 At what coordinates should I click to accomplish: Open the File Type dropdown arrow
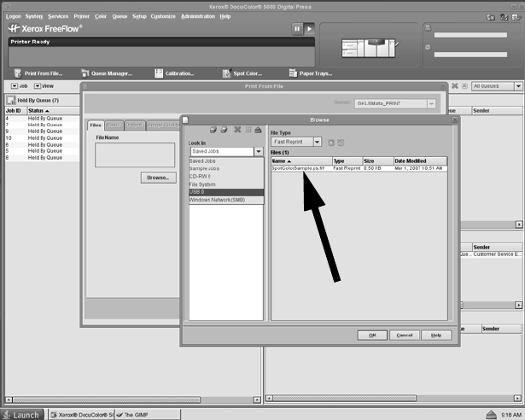coord(317,142)
